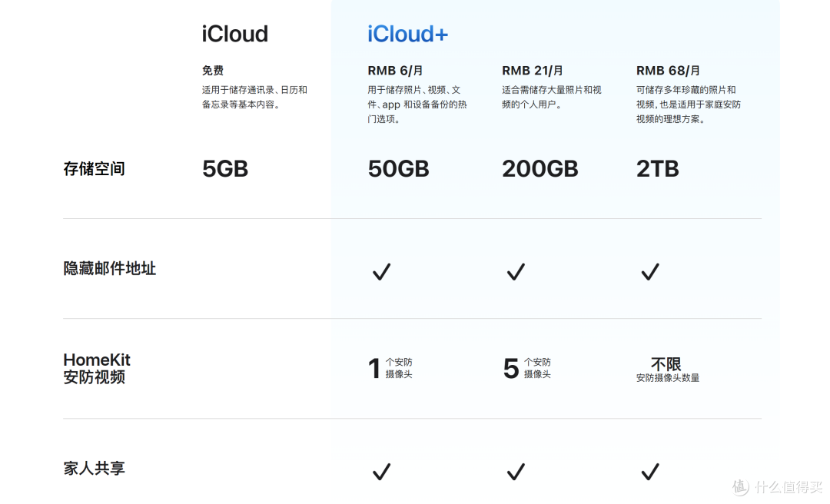Click the 不限 安防摄像头数量 entry
Viewport: 830px width, 504px height.
click(x=667, y=369)
